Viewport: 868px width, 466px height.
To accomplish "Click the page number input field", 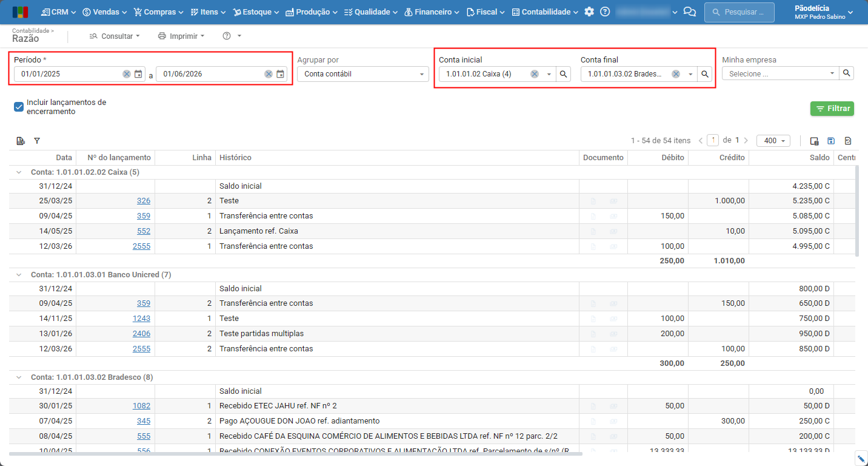I will click(x=713, y=141).
